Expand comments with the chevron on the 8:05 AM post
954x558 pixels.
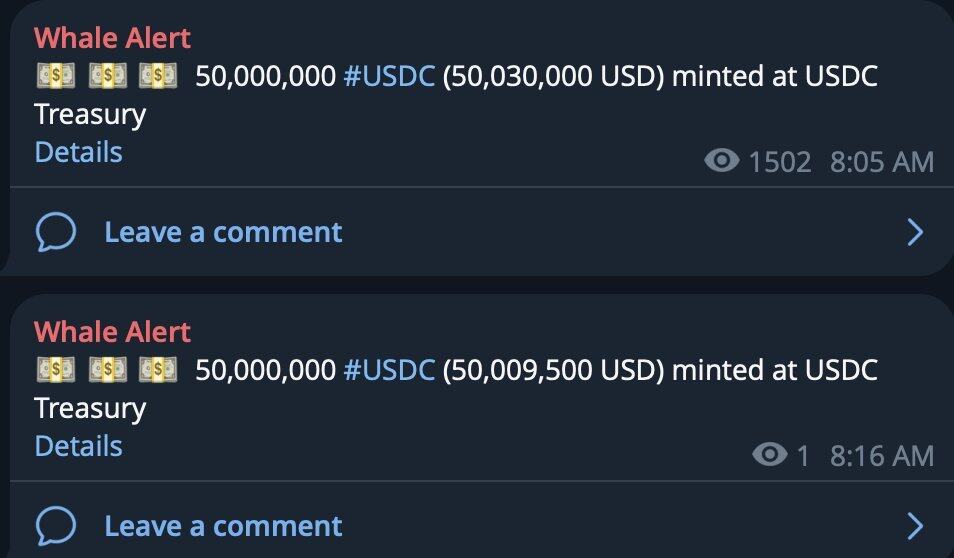914,233
